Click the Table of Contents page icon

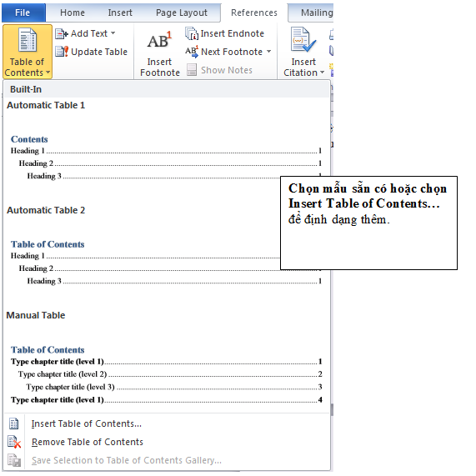pyautogui.click(x=28, y=40)
